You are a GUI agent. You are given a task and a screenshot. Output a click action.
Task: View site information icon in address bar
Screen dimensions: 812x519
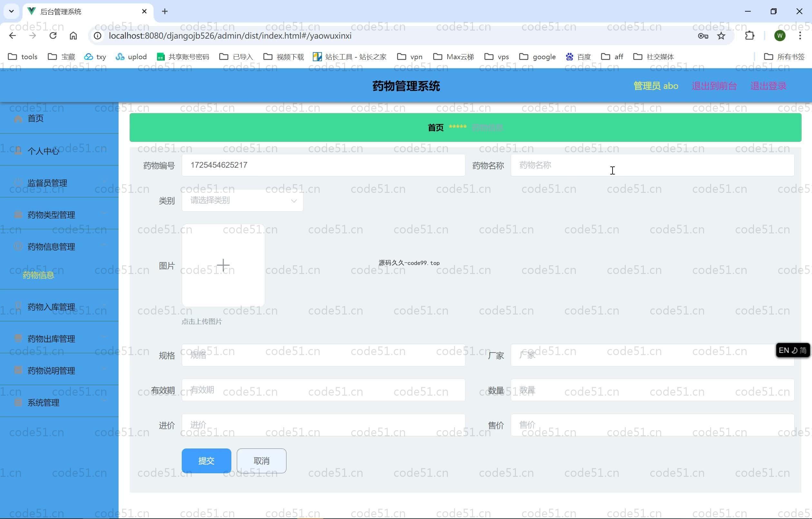(97, 36)
